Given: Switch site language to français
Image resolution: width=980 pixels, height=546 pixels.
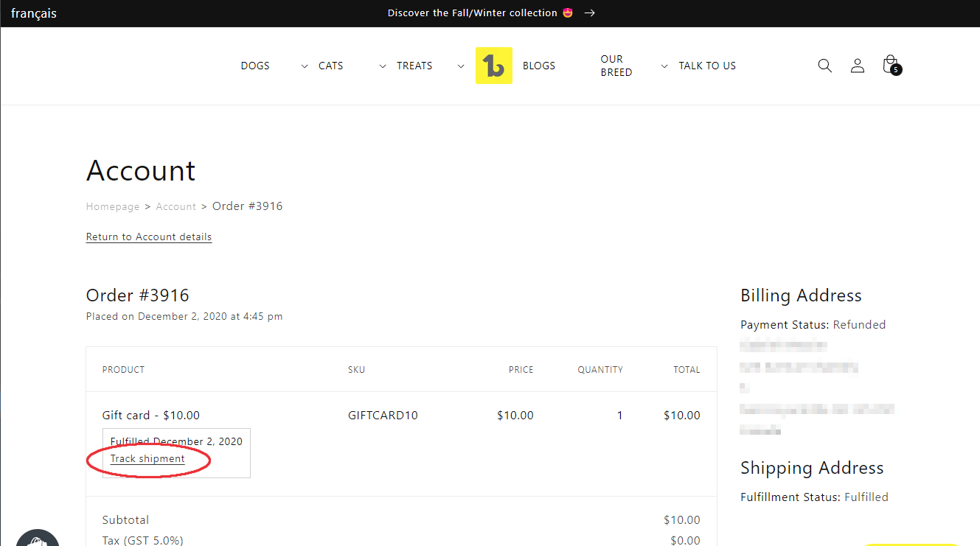Looking at the screenshot, I should (34, 13).
